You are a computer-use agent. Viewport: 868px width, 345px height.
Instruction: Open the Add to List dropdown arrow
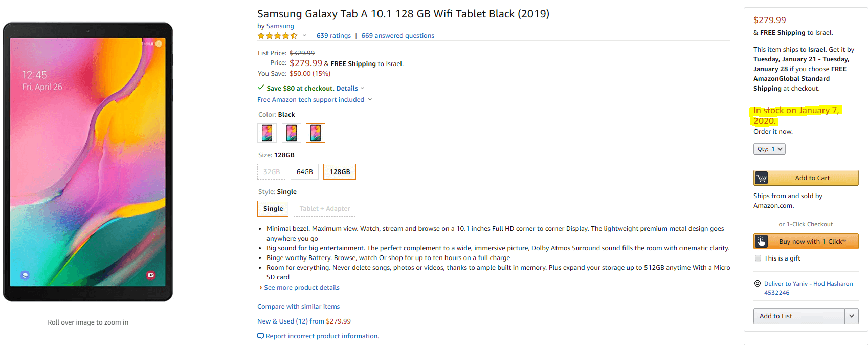coord(851,316)
